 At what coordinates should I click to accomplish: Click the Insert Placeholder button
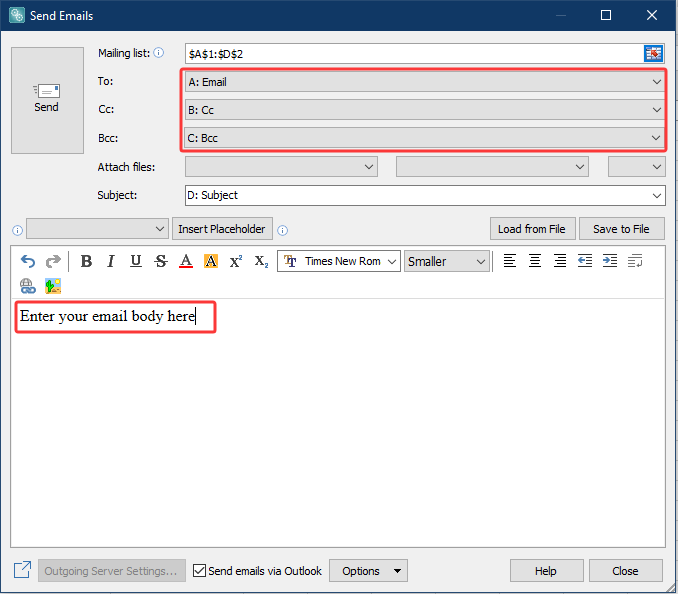pos(222,229)
